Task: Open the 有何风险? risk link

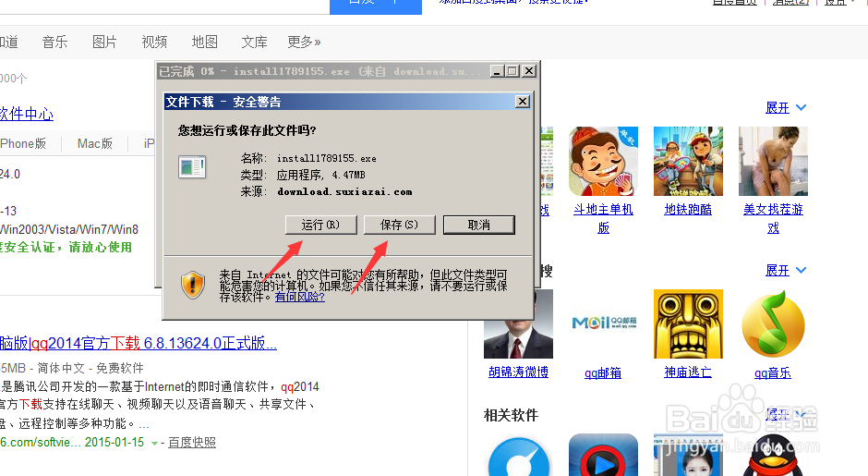Action: (299, 297)
